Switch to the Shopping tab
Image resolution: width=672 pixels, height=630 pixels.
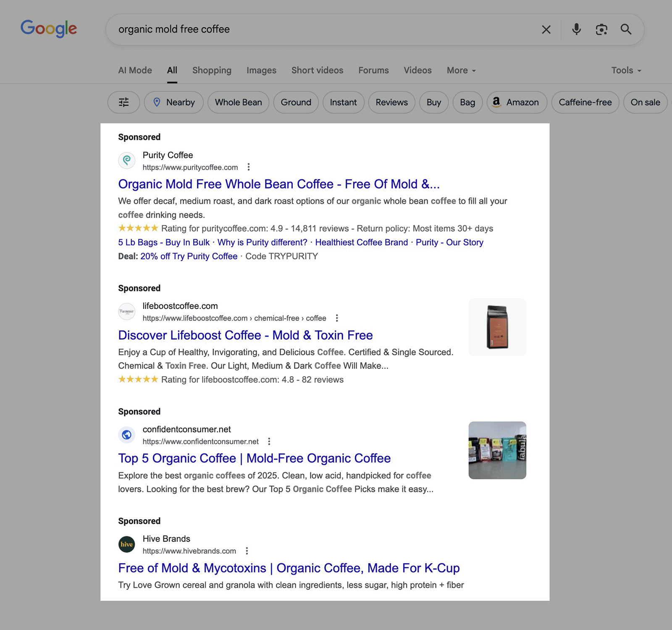[212, 70]
